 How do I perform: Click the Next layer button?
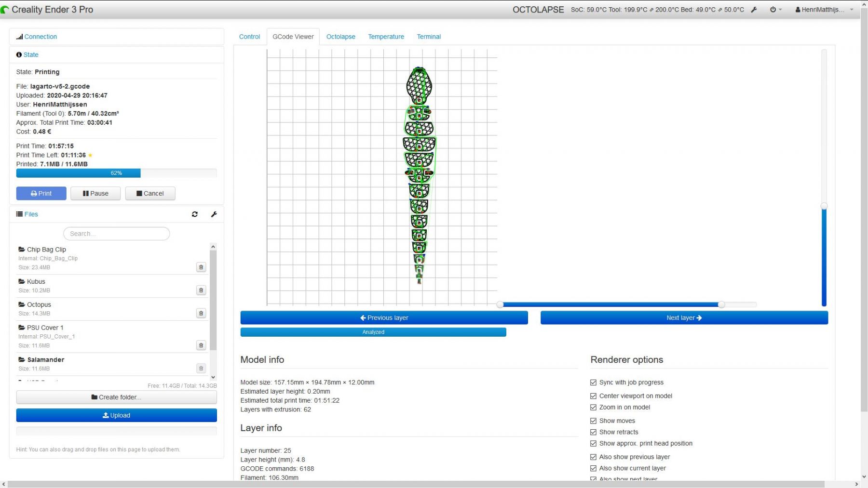(x=684, y=318)
